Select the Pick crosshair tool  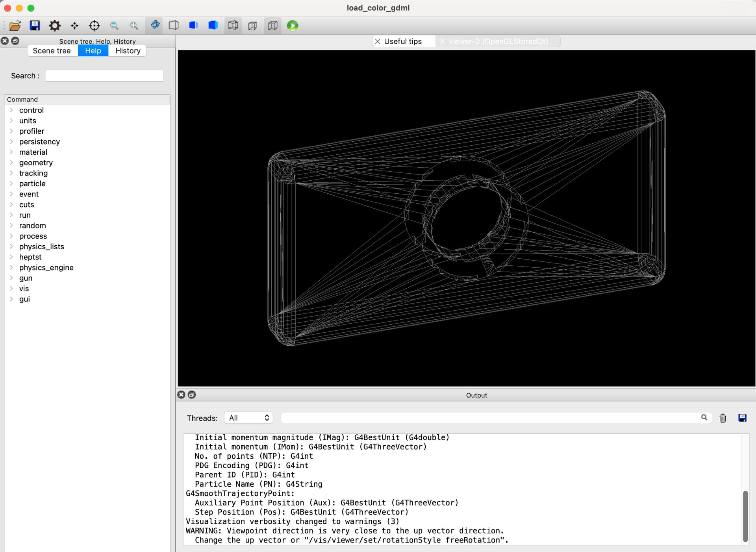tap(94, 26)
